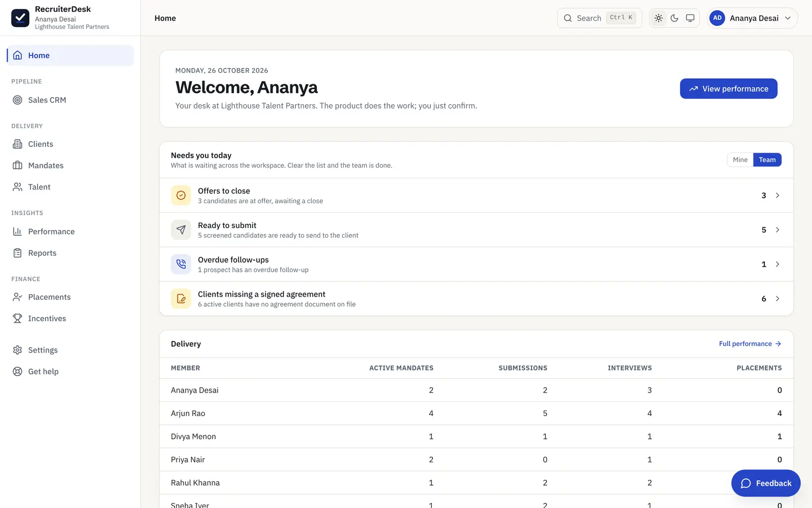Click the Home breadcrumb title in header
Viewport: 812px width, 508px height.
[x=165, y=18]
